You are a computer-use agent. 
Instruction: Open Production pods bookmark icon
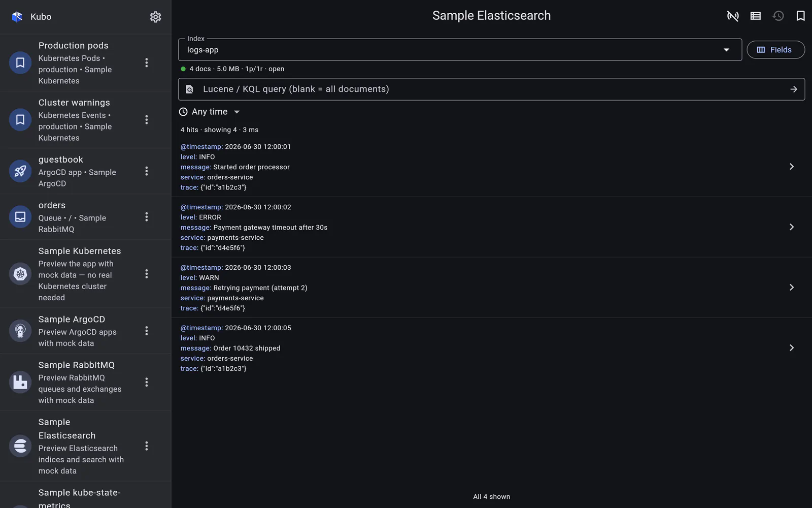tap(20, 62)
